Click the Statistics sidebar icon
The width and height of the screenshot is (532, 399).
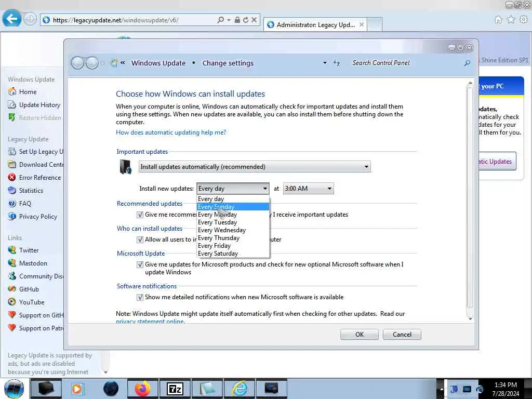tap(12, 190)
